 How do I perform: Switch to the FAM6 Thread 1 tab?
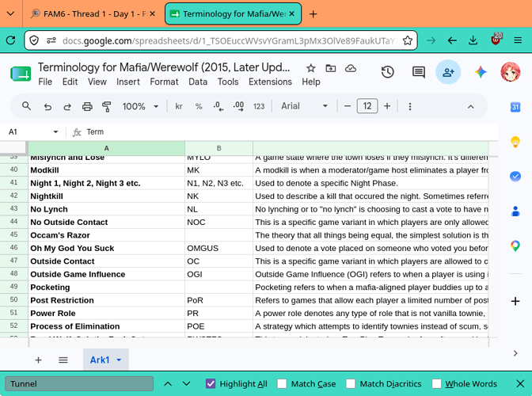pyautogui.click(x=92, y=14)
